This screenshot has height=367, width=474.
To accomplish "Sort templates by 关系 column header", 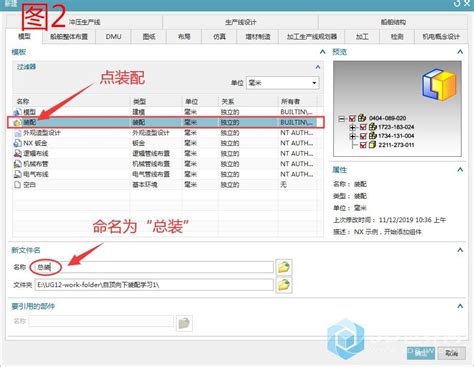I will 248,101.
